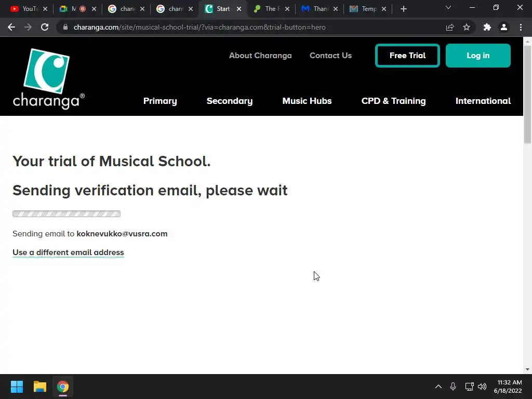Open the International menu
Viewport: 532px width, 399px height.
483,101
